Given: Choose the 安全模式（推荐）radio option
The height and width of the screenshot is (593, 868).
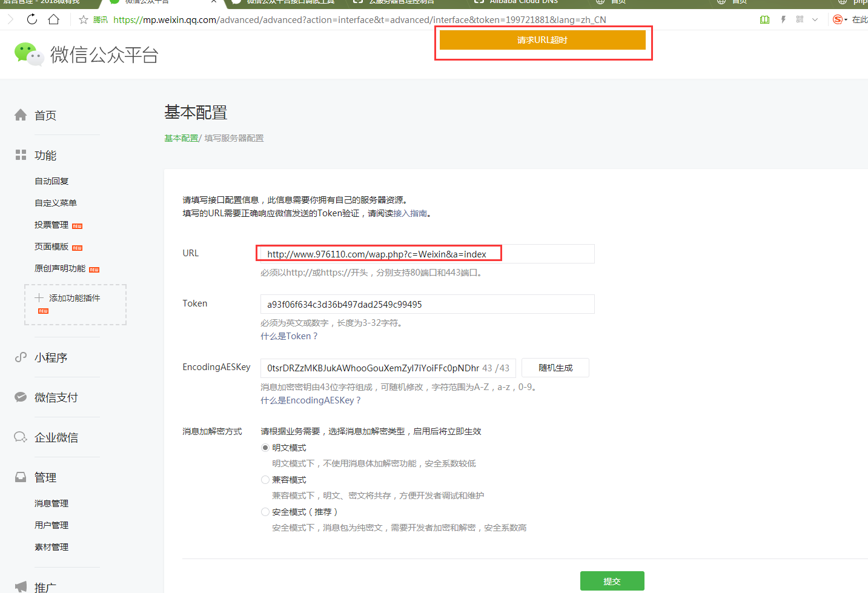Looking at the screenshot, I should pyautogui.click(x=265, y=512).
